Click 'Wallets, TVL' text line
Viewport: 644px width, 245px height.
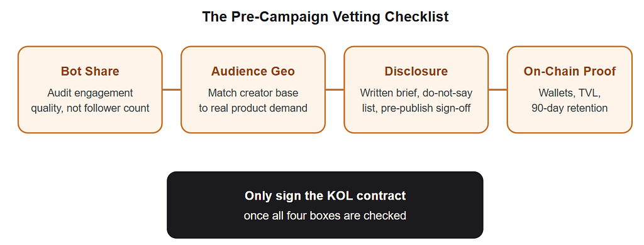pyautogui.click(x=570, y=93)
